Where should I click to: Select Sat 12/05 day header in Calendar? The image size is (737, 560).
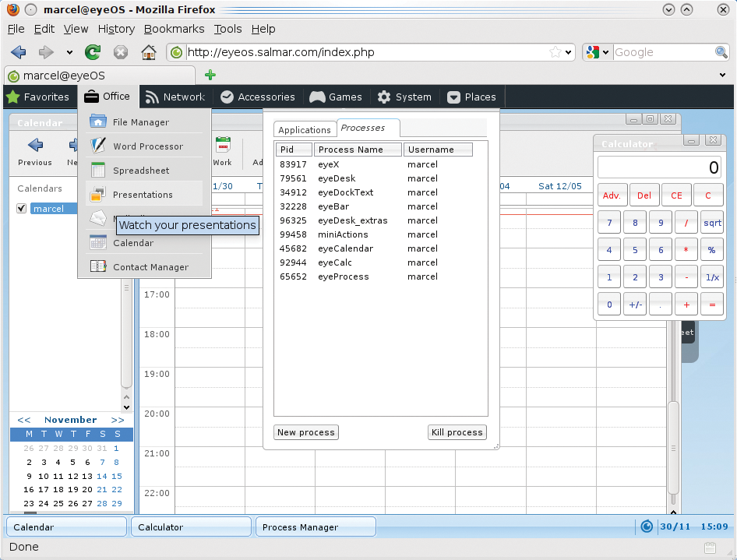pyautogui.click(x=560, y=186)
